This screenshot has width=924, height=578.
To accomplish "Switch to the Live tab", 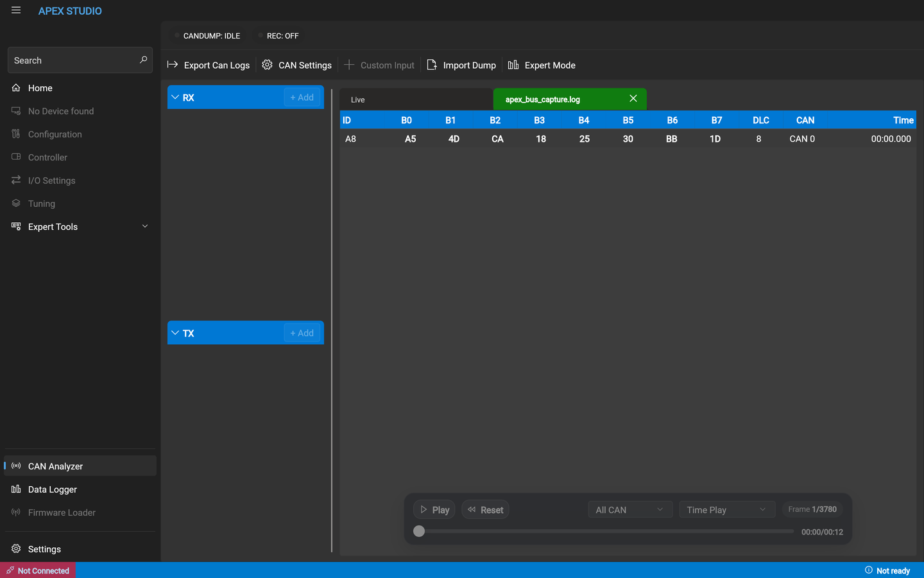I will 416,100.
